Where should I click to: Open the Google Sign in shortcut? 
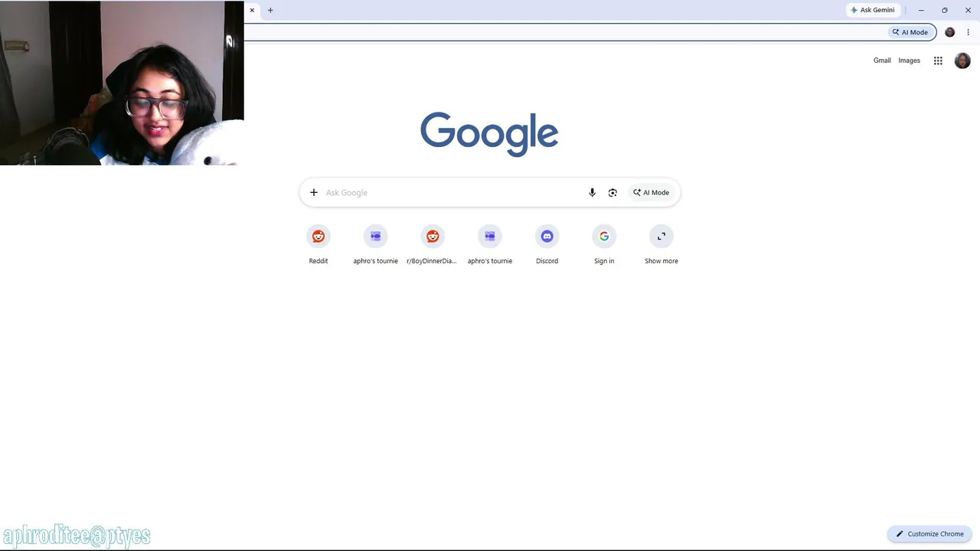[604, 246]
